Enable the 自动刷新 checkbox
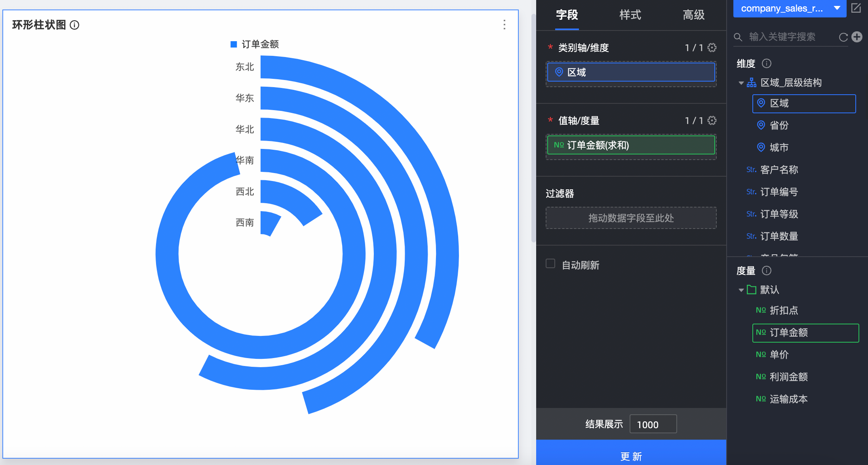The width and height of the screenshot is (868, 465). pyautogui.click(x=550, y=264)
